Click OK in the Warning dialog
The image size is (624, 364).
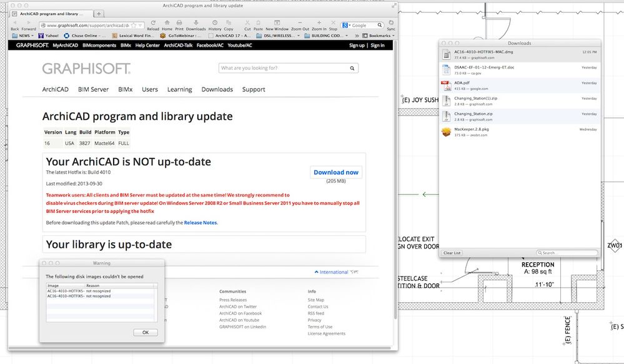pos(146,332)
